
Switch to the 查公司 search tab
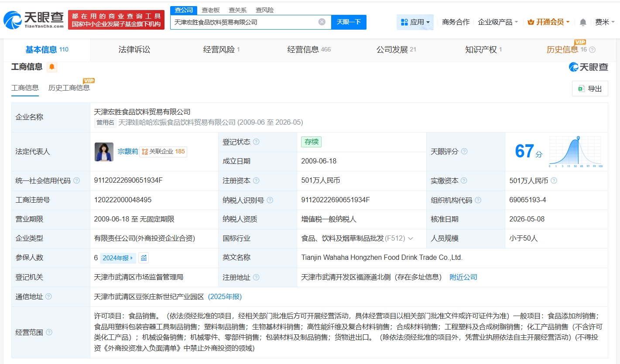coord(184,10)
